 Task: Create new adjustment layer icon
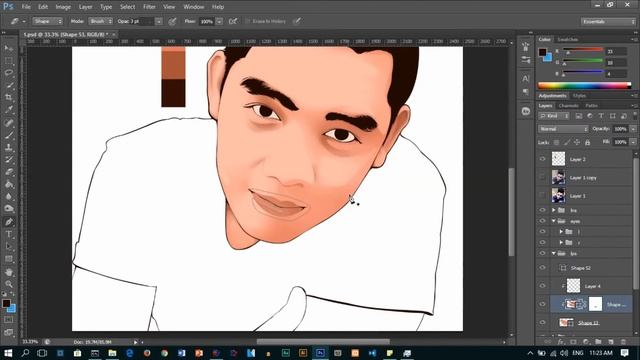[586, 342]
